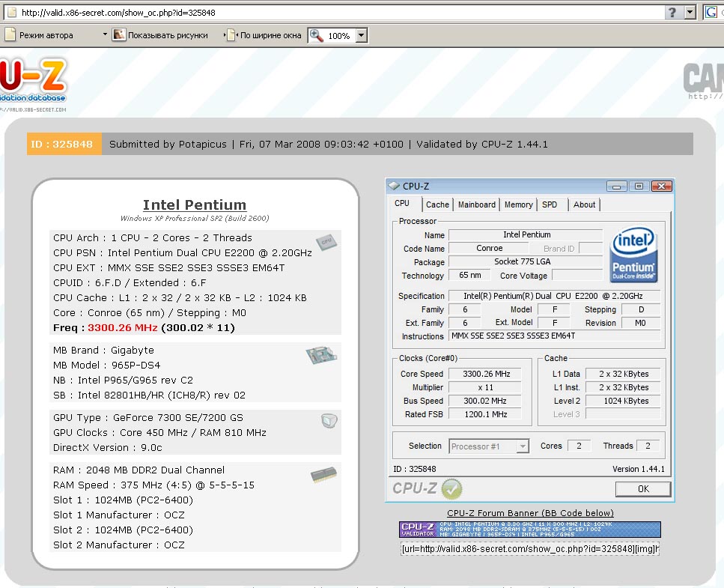This screenshot has height=588, width=724.
Task: Switch to the CPU tab
Action: click(x=402, y=204)
